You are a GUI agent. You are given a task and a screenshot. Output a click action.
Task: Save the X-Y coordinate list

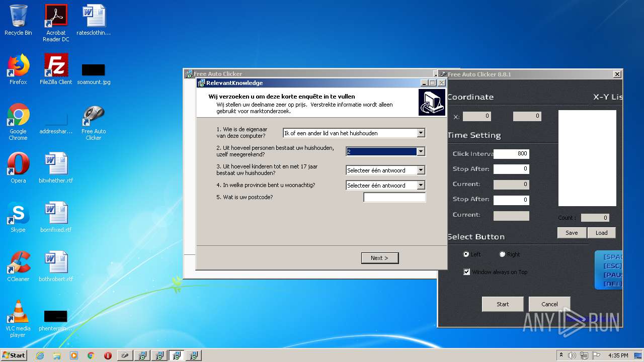click(572, 233)
